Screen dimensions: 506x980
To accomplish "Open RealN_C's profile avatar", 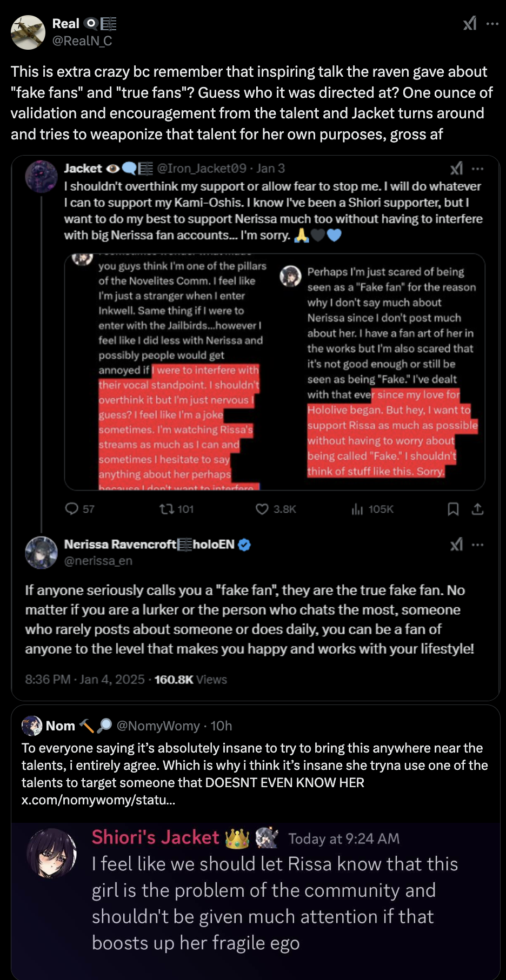I will [x=28, y=32].
